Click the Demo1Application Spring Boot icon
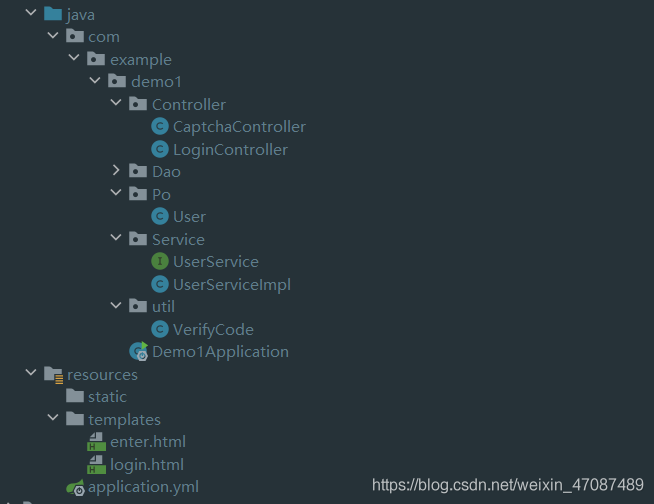Viewport: 654px width, 504px height. pos(139,352)
